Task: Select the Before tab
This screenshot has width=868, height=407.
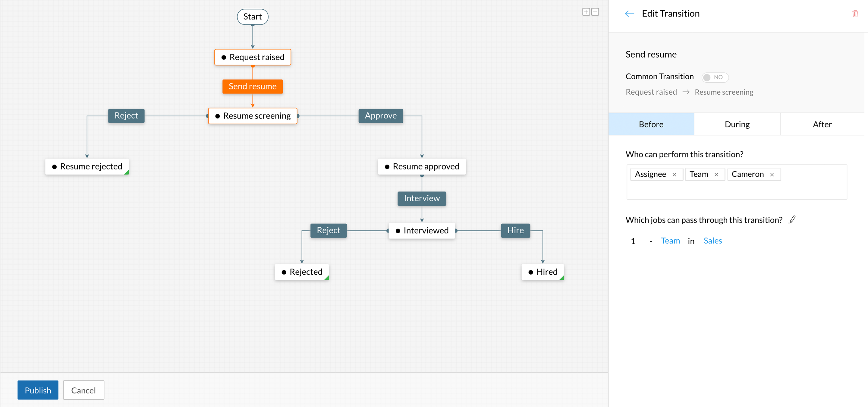Action: [x=651, y=124]
